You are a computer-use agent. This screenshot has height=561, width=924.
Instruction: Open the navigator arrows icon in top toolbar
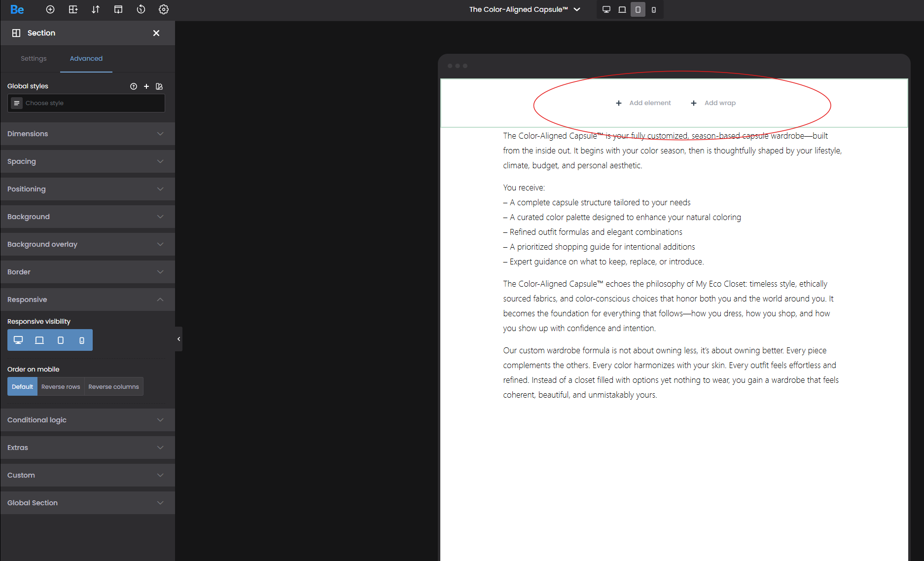tap(96, 9)
